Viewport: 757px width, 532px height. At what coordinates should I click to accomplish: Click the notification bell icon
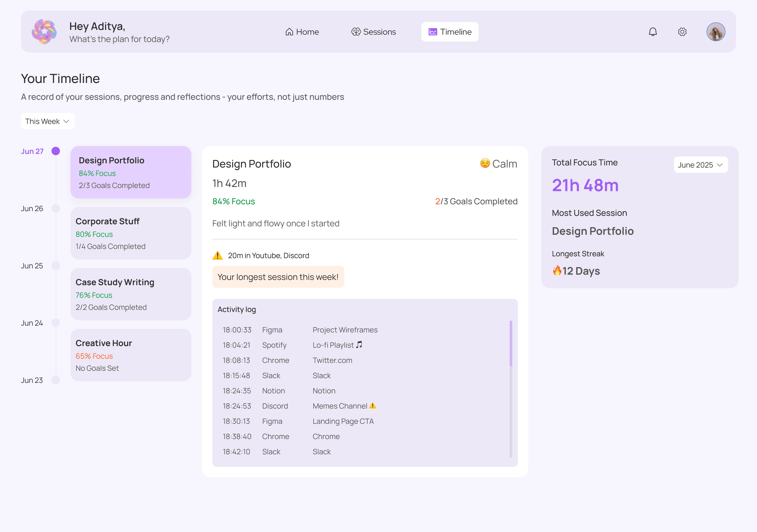tap(652, 32)
